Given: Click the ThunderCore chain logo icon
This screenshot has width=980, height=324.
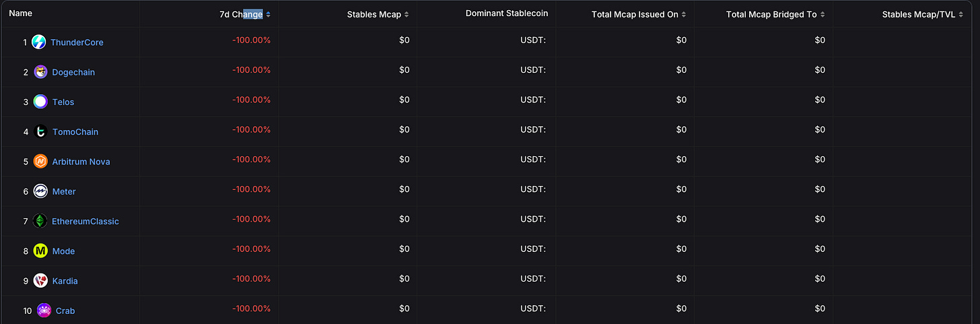Looking at the screenshot, I should coord(39,42).
